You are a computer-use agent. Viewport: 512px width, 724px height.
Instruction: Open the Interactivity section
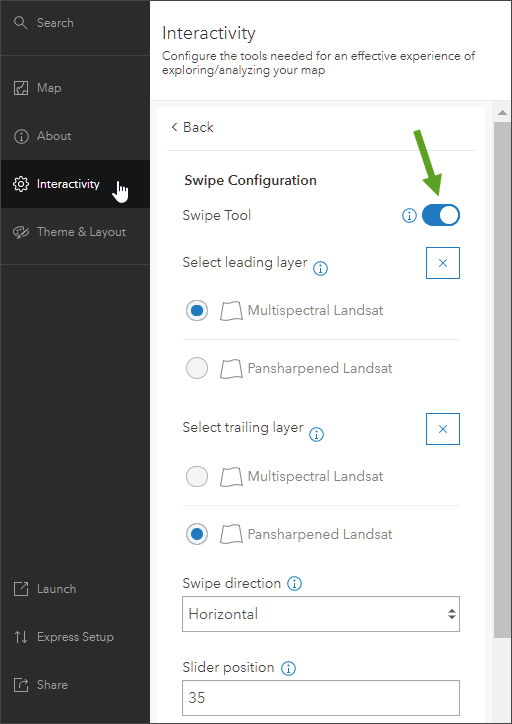pyautogui.click(x=75, y=184)
